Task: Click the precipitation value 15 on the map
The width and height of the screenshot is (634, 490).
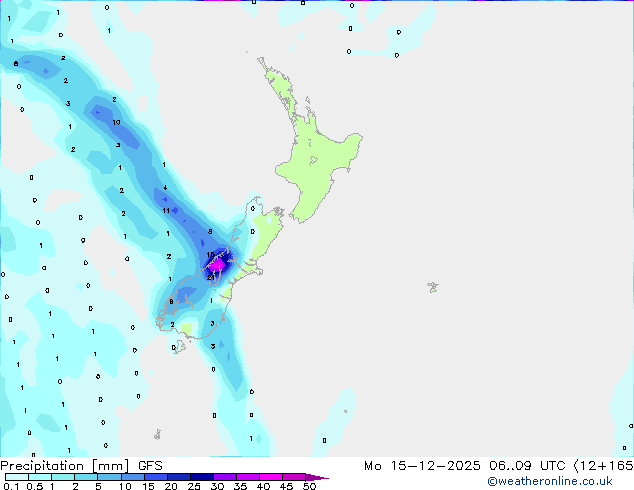Action: [x=211, y=255]
